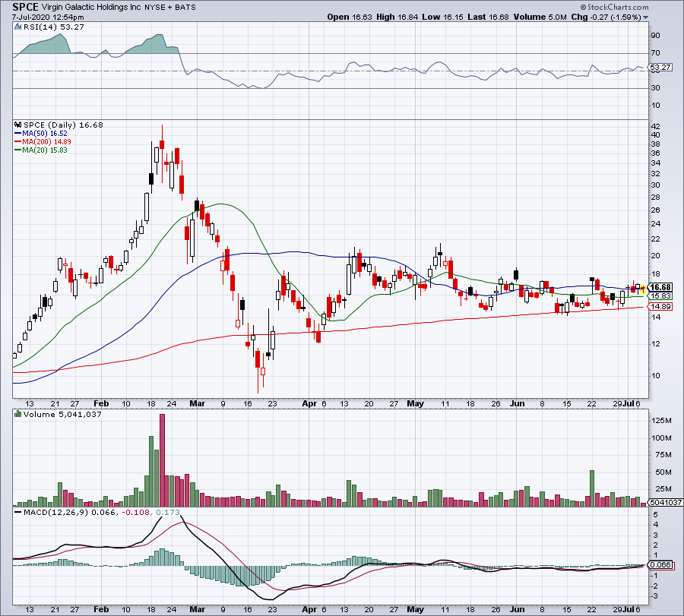Click the Chg -0.27 (-1.59%) value
This screenshot has height=616, width=684.
point(606,17)
